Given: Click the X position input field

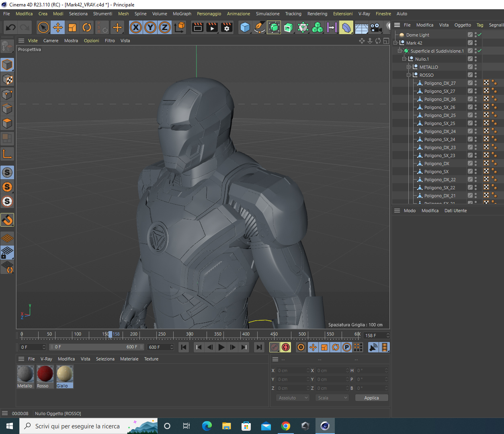Looking at the screenshot, I should pos(293,371).
